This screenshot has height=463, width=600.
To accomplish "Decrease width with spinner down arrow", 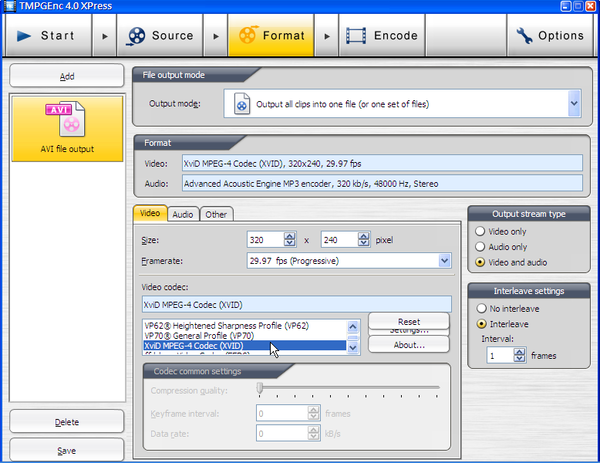I will coord(290,243).
